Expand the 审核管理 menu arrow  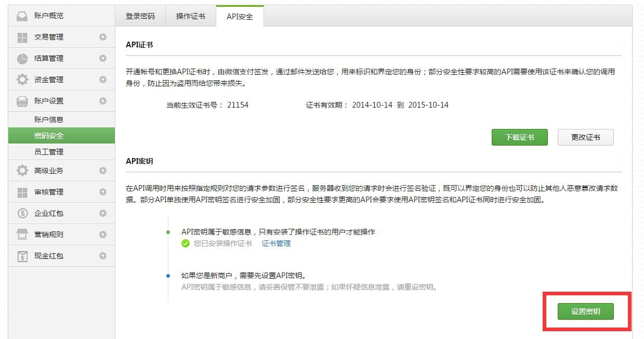[103, 192]
